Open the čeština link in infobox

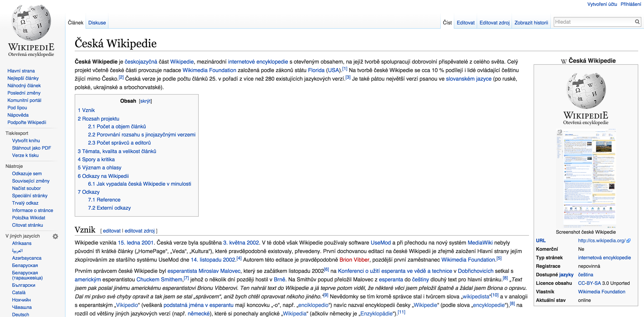click(x=586, y=275)
